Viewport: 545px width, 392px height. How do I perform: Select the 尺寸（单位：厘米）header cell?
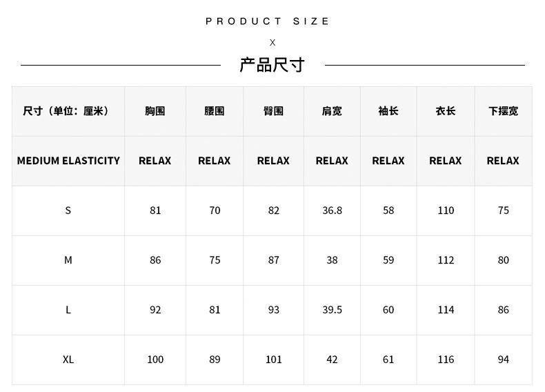tap(68, 111)
